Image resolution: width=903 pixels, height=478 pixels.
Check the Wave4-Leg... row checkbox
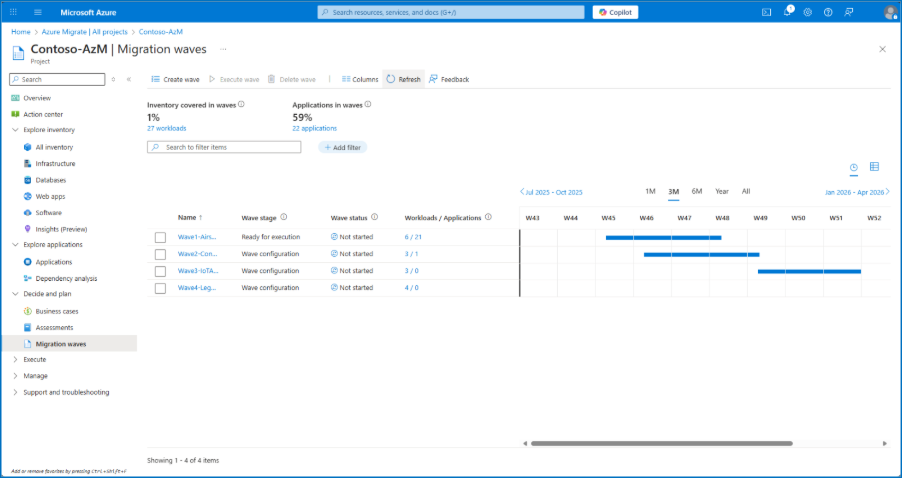pyautogui.click(x=160, y=288)
